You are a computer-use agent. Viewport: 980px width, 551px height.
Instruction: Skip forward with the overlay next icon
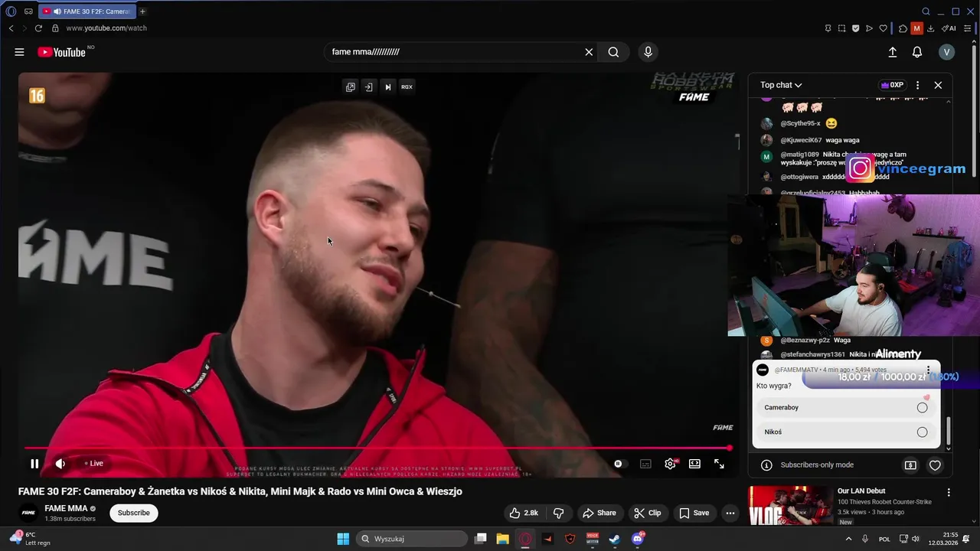tap(387, 86)
